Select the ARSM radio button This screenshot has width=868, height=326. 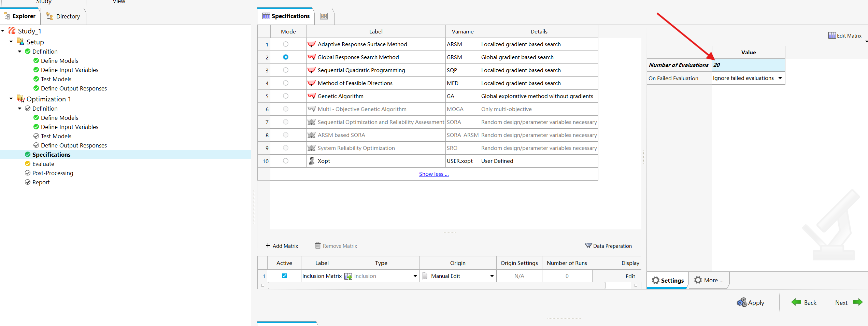pyautogui.click(x=286, y=44)
